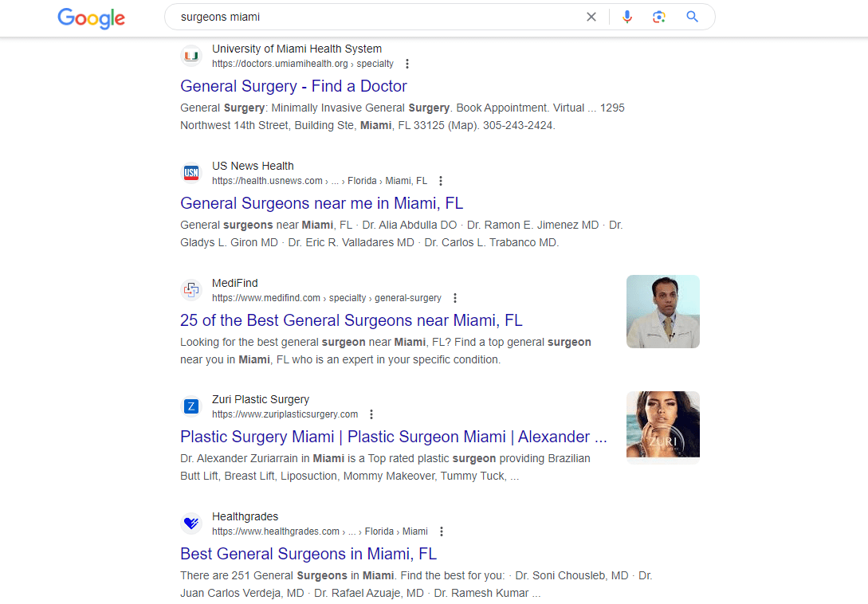Open General Surgery - Find a Doctor link
Screen dimensions: 868x604
point(293,86)
